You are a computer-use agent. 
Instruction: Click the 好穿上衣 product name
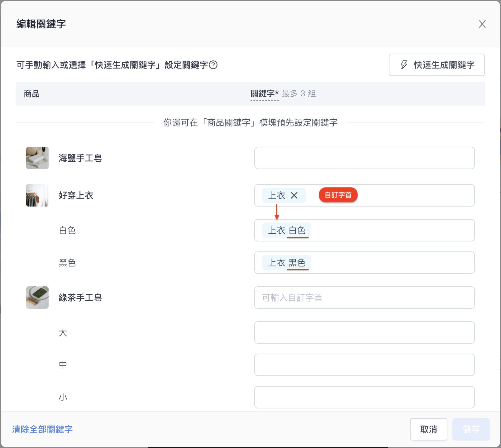76,195
